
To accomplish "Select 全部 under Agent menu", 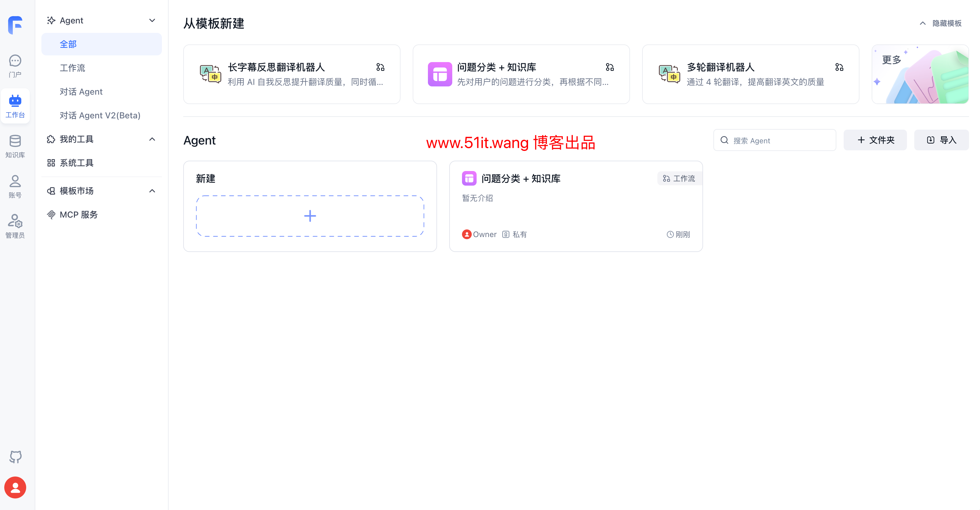I will click(x=68, y=44).
